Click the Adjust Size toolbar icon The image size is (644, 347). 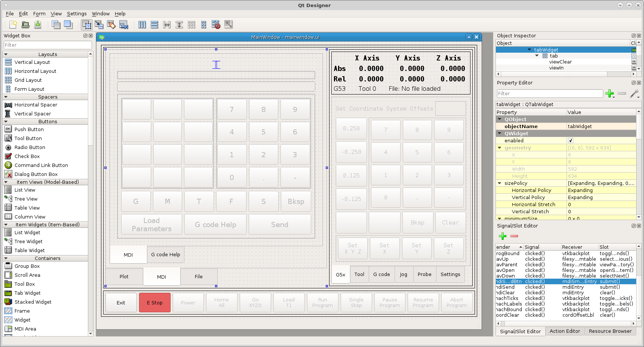(x=229, y=25)
